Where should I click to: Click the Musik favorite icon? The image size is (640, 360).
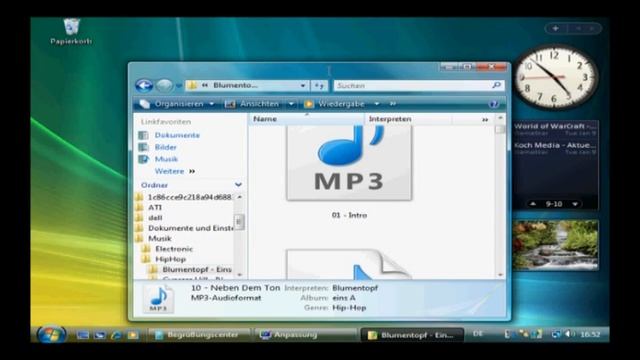coord(143,159)
